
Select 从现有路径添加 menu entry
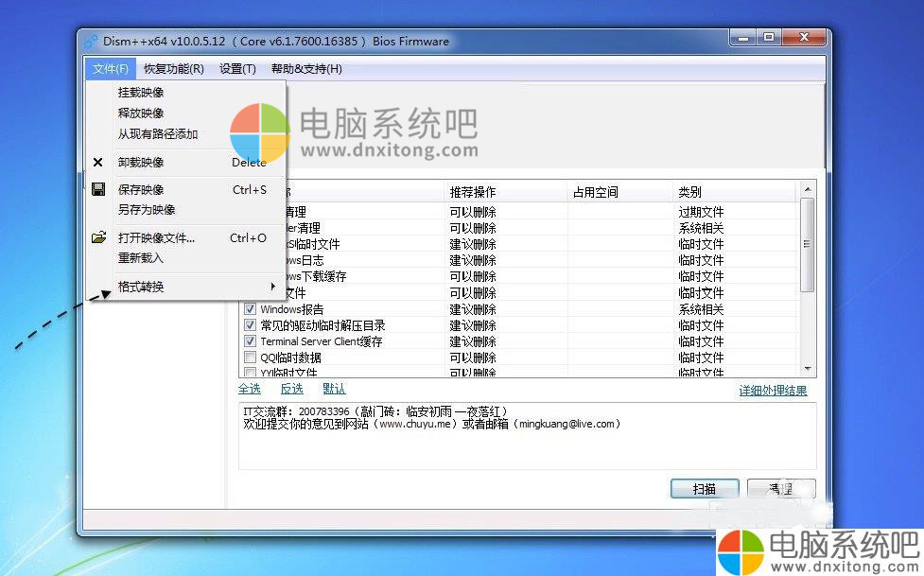pyautogui.click(x=158, y=134)
